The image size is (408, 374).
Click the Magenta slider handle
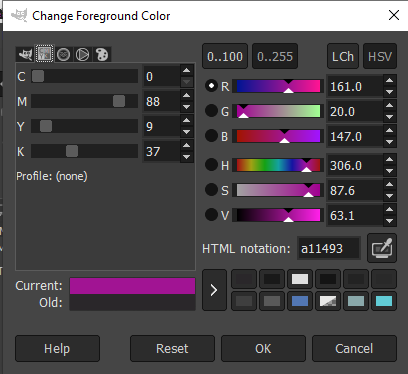(x=119, y=101)
